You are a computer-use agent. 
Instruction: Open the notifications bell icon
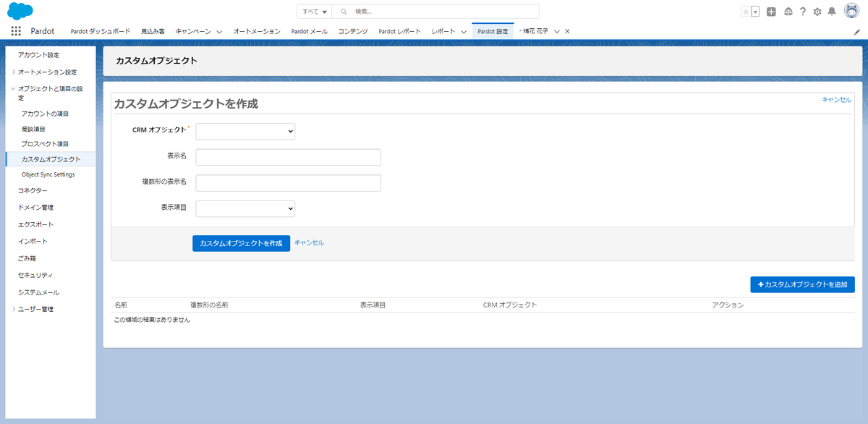[x=832, y=12]
